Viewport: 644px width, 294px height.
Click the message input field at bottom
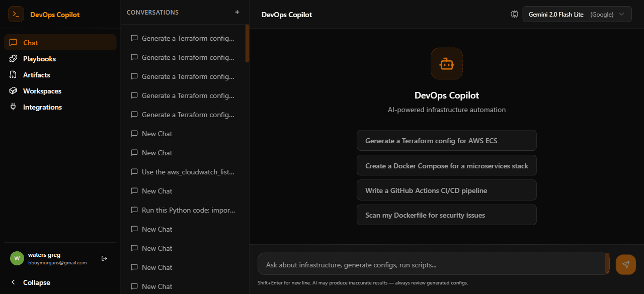(x=433, y=263)
